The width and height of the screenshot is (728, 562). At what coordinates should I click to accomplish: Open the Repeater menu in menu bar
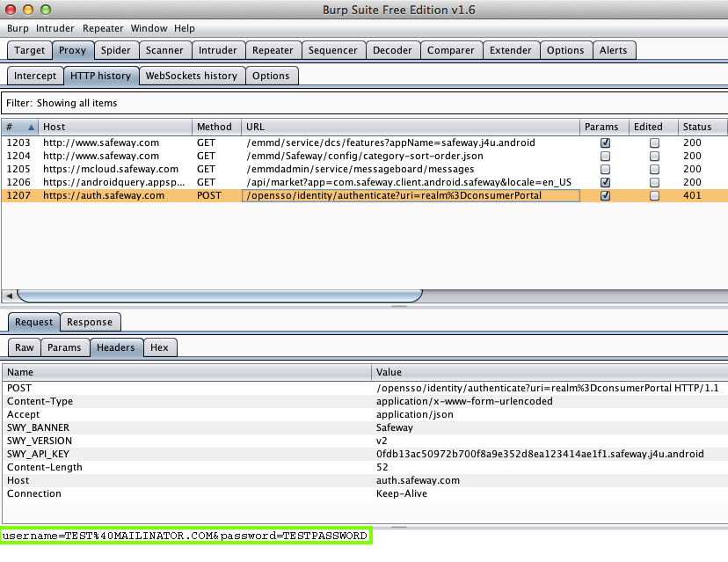tap(103, 28)
